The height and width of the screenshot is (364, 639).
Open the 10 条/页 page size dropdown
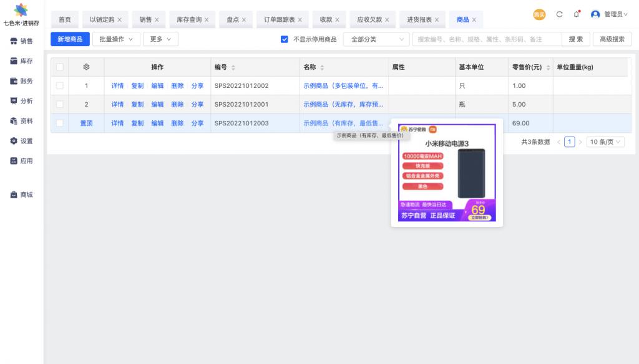605,141
